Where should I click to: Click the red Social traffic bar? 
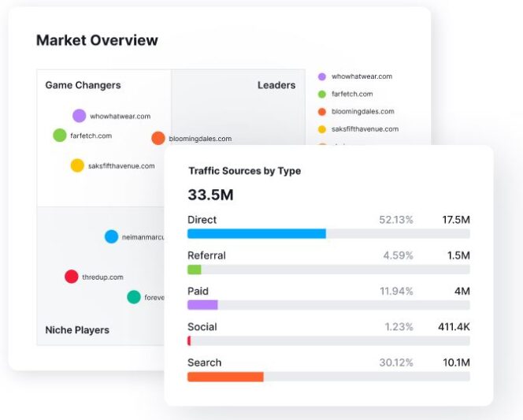tap(189, 340)
